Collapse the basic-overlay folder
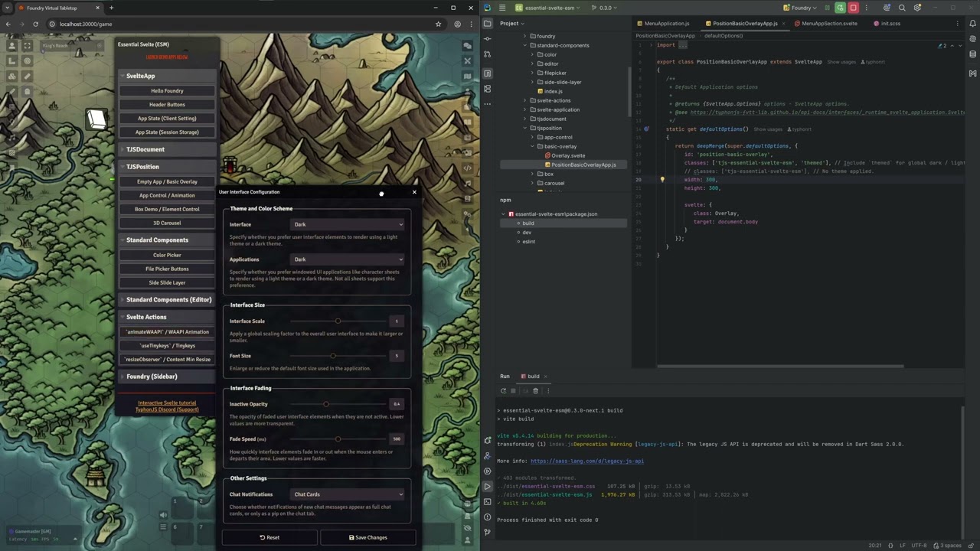 (x=532, y=146)
